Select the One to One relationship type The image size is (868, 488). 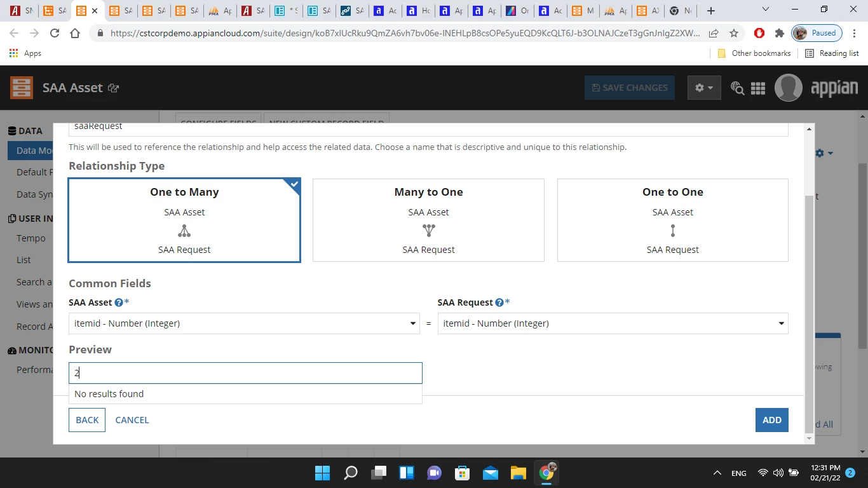[x=673, y=220]
